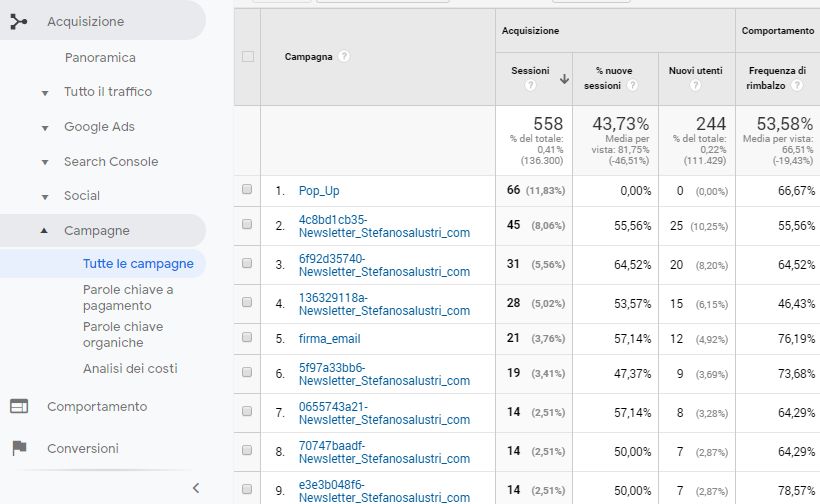Expand the Google Ads arrow
820x504 pixels.
(x=45, y=128)
